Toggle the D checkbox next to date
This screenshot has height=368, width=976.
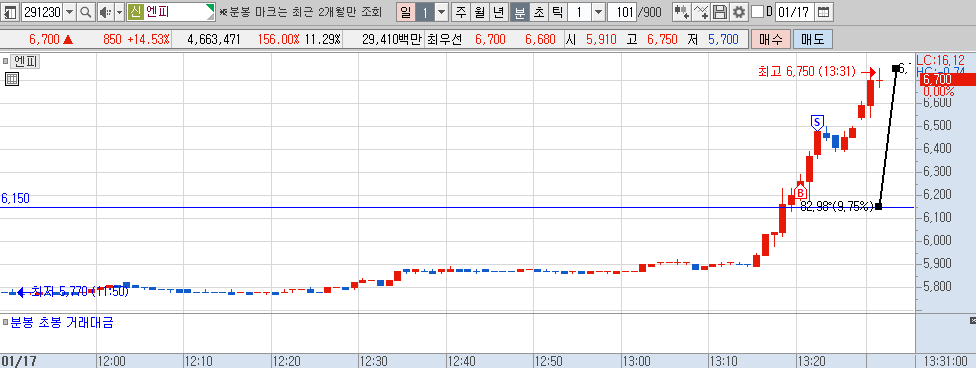coord(757,12)
